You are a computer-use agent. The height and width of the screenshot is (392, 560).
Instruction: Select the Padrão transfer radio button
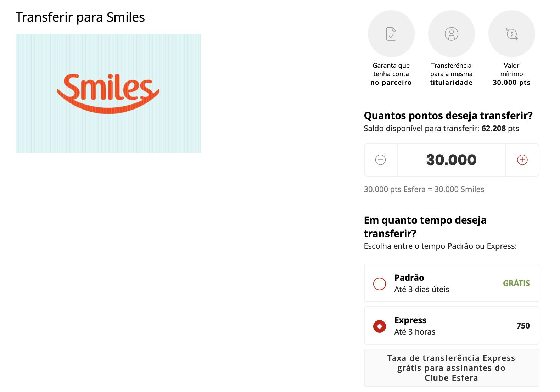click(x=380, y=284)
